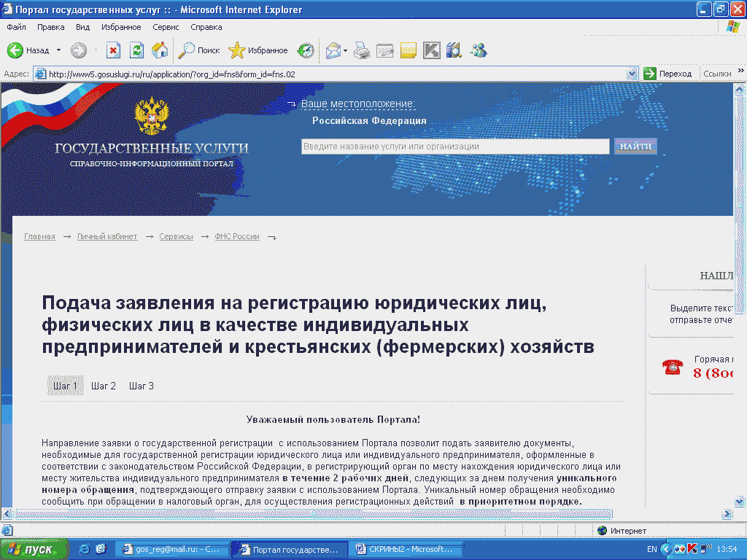Open Windows Messenger from the toolbar
This screenshot has width=747, height=560.
(478, 50)
